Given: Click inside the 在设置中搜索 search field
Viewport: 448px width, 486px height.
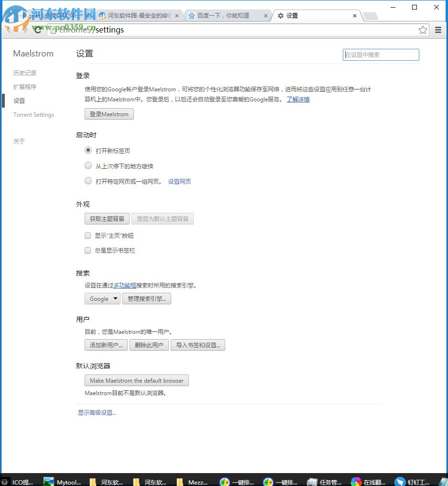Looking at the screenshot, I should tap(380, 55).
